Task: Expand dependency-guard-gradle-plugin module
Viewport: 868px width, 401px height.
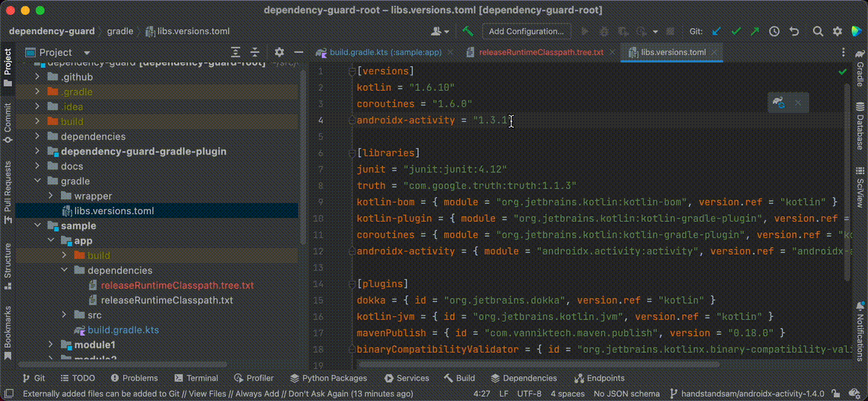Action: point(37,151)
